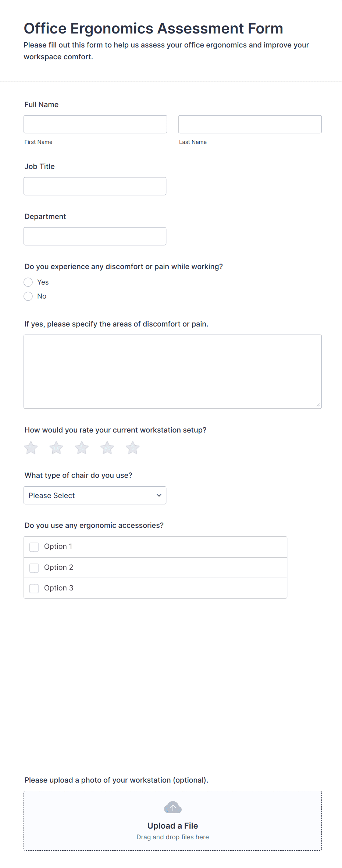This screenshot has width=342, height=868.
Task: Give a five-star workstation rating
Action: 132,448
